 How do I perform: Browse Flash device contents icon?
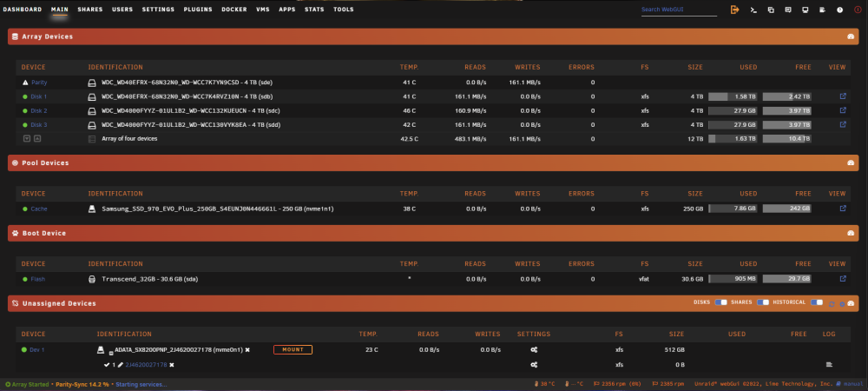[843, 279]
